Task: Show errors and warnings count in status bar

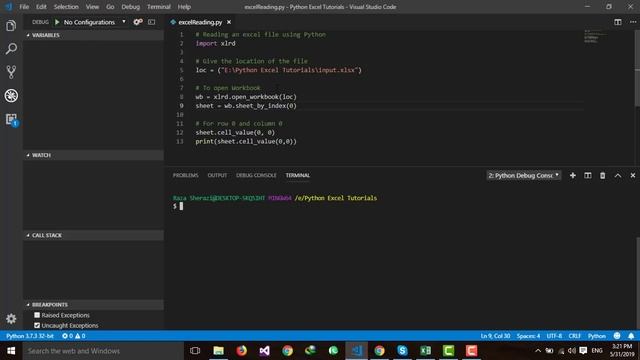Action: coord(73,336)
